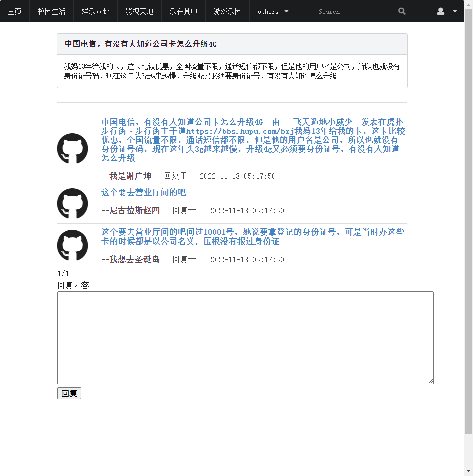Image resolution: width=473 pixels, height=476 pixels.
Task: Open the account dropdown caret beside the user icon
Action: (454, 11)
